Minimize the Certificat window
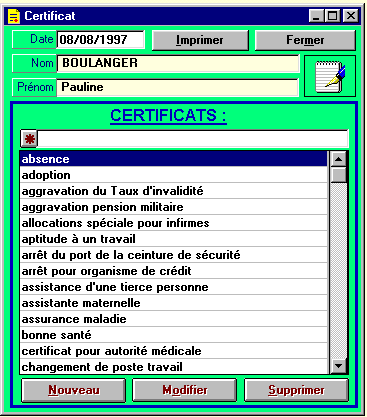Viewport: 367px width, 417px height. point(316,16)
